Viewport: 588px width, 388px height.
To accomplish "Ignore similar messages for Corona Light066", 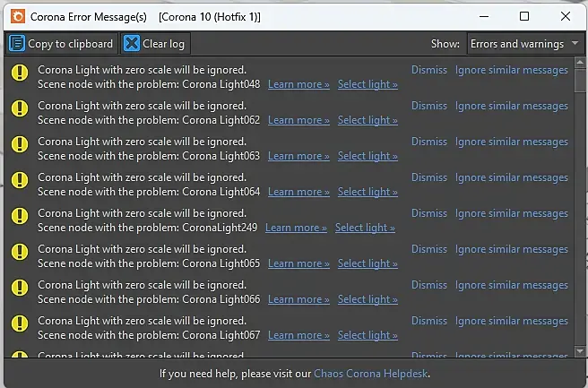I will click(x=511, y=285).
